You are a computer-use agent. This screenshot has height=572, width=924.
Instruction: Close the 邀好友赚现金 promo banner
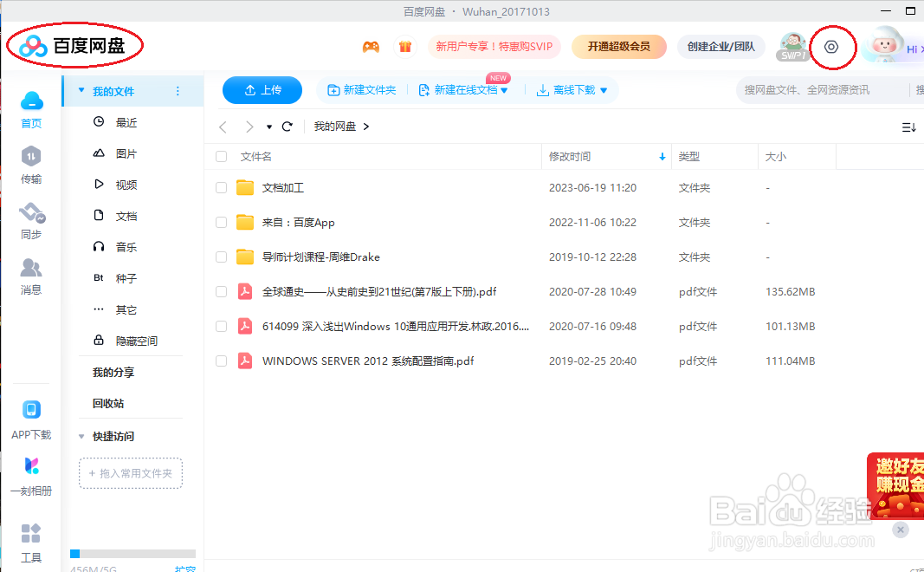click(901, 530)
